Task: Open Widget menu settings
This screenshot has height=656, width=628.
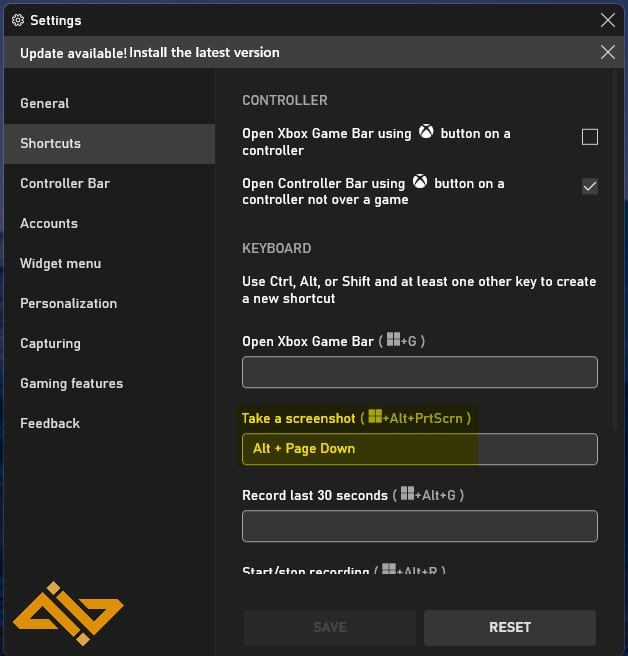Action: (109, 264)
